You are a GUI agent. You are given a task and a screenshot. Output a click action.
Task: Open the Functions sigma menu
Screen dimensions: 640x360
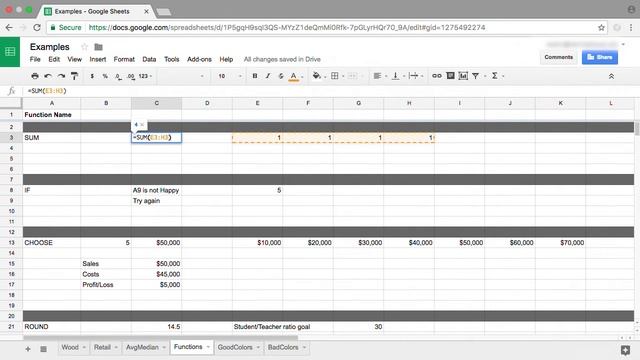(494, 76)
